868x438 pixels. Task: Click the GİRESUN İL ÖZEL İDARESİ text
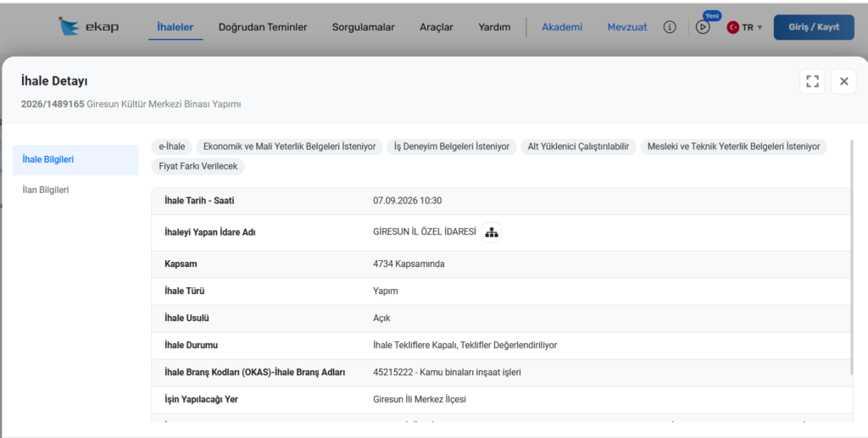(425, 232)
